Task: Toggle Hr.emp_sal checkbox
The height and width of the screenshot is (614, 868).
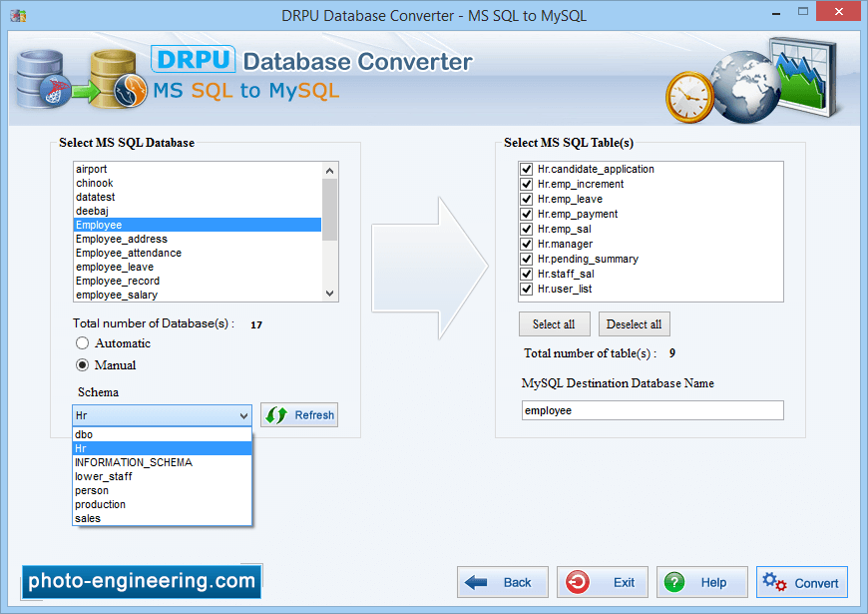Action: [x=527, y=229]
